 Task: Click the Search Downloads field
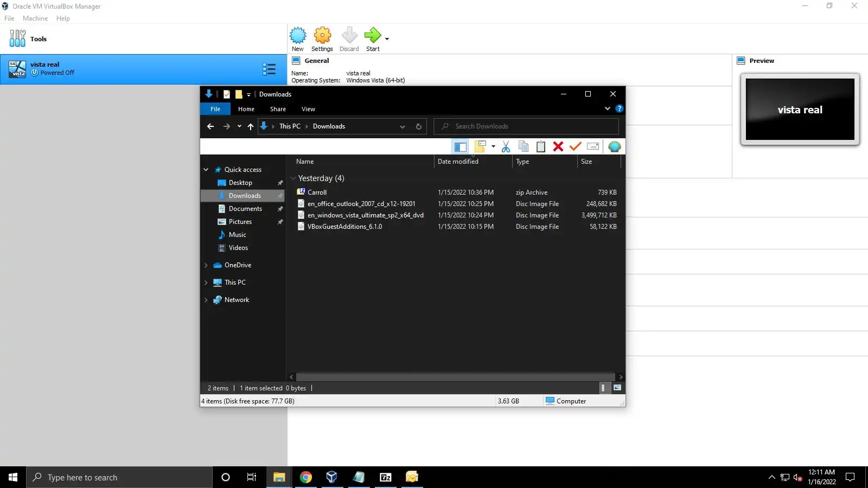(x=526, y=126)
